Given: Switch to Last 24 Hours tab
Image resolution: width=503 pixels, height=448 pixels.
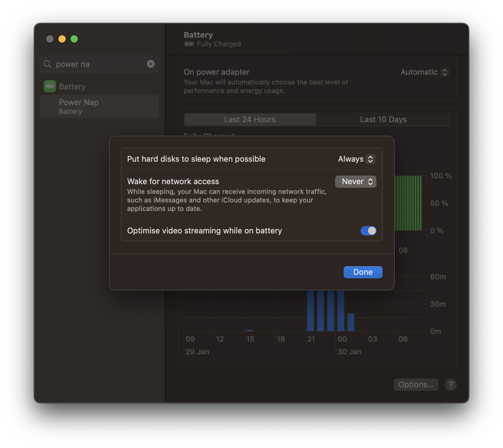Looking at the screenshot, I should tap(250, 119).
